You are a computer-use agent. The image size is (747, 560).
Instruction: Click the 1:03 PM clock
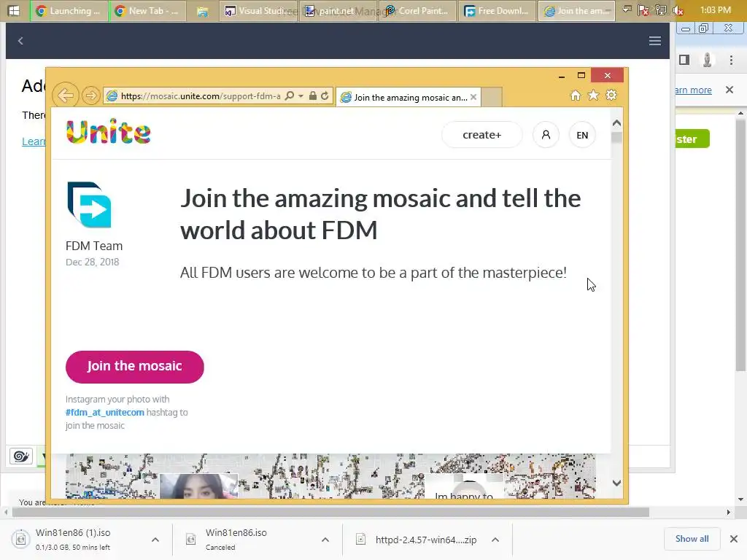[715, 10]
